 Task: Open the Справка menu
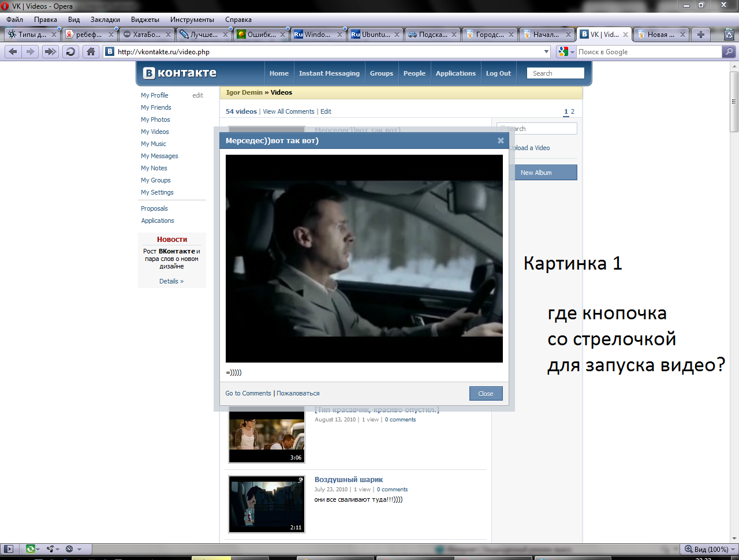pyautogui.click(x=238, y=20)
